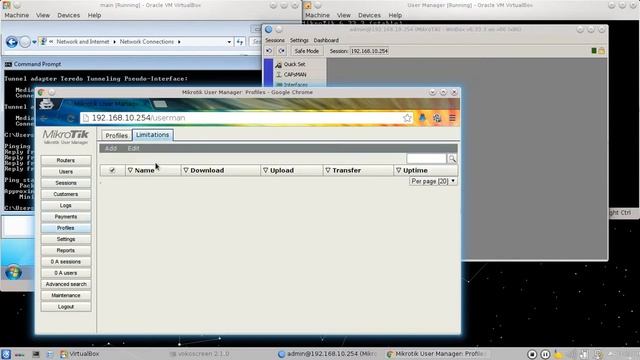Screen dimensions: 640x360
Task: Click the redo icon in WinBox toolbar
Action: coord(282,51)
